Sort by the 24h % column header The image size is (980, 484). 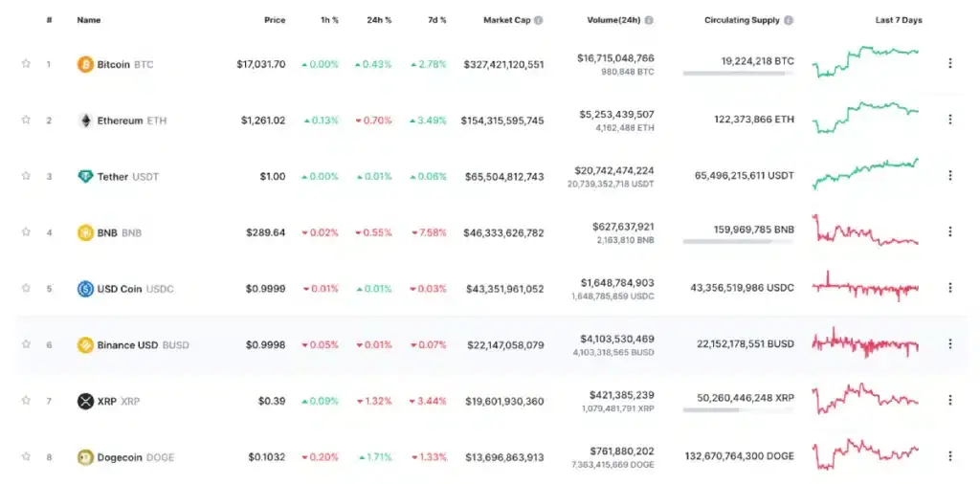pyautogui.click(x=381, y=20)
